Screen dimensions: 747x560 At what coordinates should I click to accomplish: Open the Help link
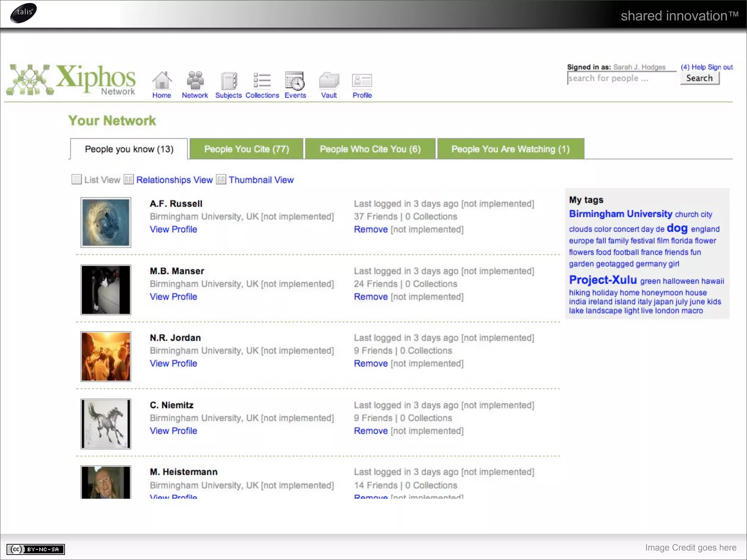pyautogui.click(x=698, y=67)
